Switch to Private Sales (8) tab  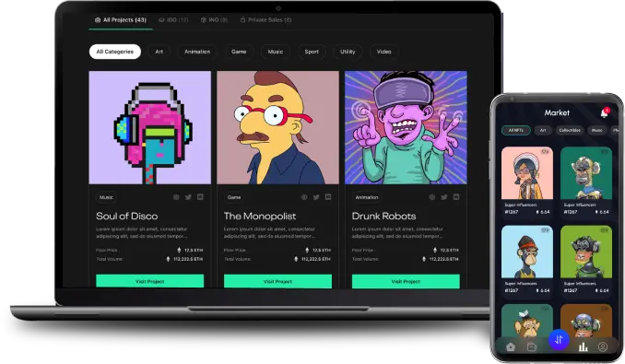point(265,20)
